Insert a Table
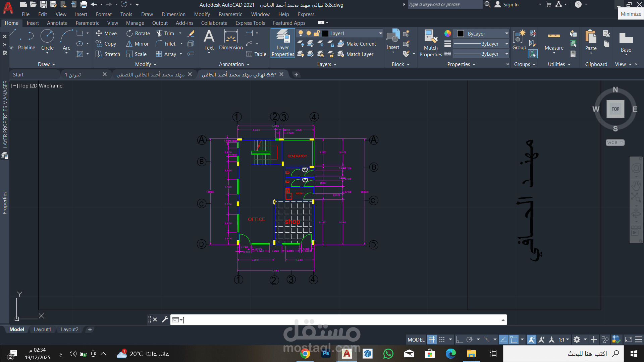The height and width of the screenshot is (362, 644). (x=256, y=54)
